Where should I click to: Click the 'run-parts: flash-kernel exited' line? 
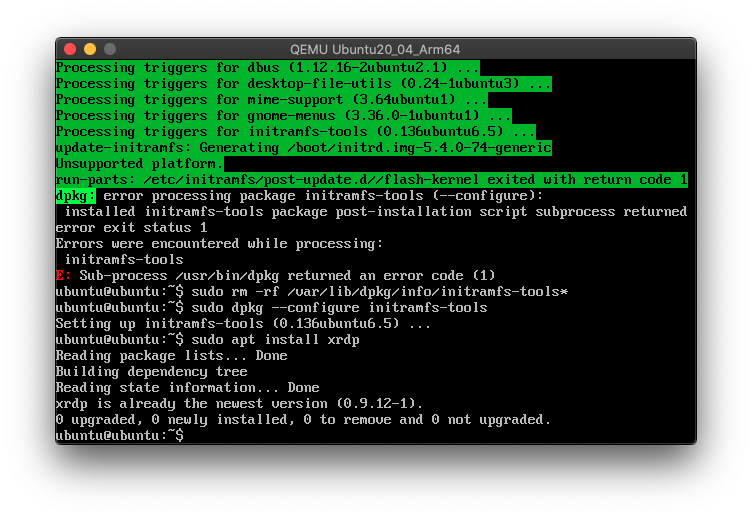coord(372,180)
